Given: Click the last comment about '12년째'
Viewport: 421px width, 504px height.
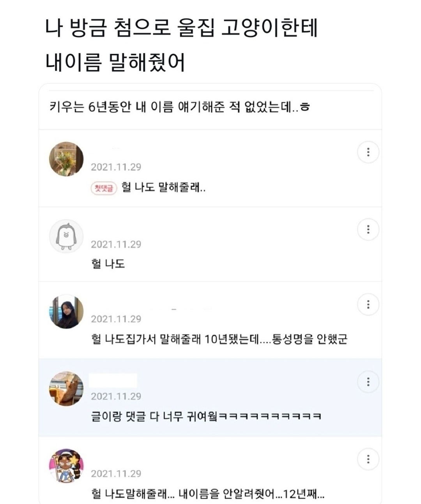Looking at the screenshot, I should [x=207, y=494].
